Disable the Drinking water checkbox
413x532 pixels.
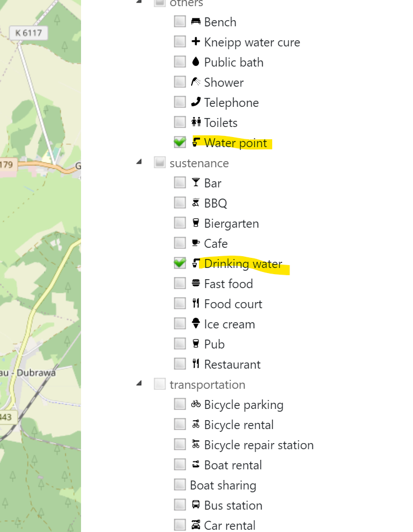point(179,263)
